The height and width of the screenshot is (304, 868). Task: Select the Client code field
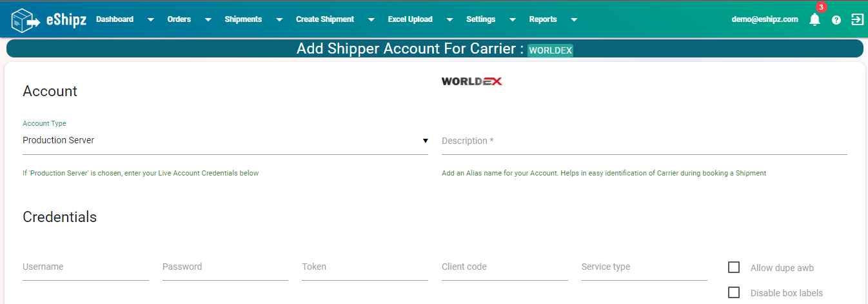(x=505, y=267)
